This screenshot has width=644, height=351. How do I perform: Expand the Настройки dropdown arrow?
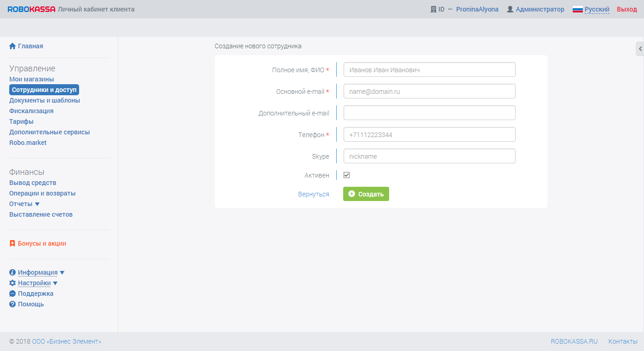coord(55,283)
